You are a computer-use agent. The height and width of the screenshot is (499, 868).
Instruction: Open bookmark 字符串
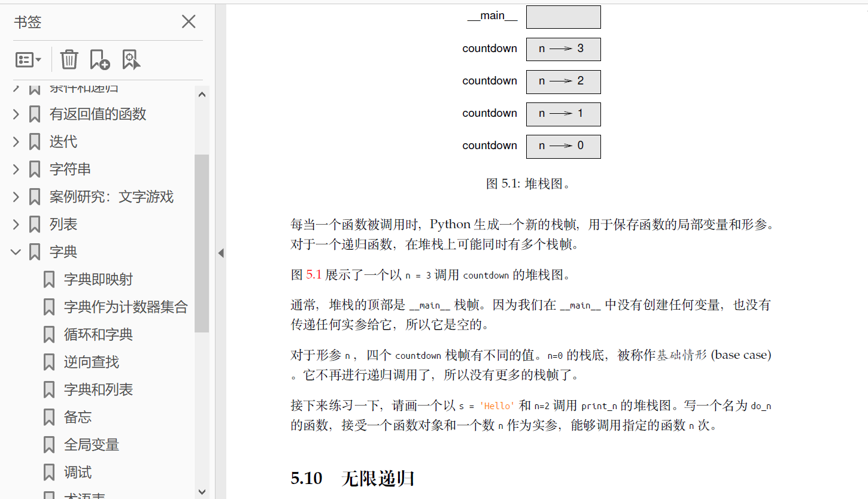coord(70,169)
